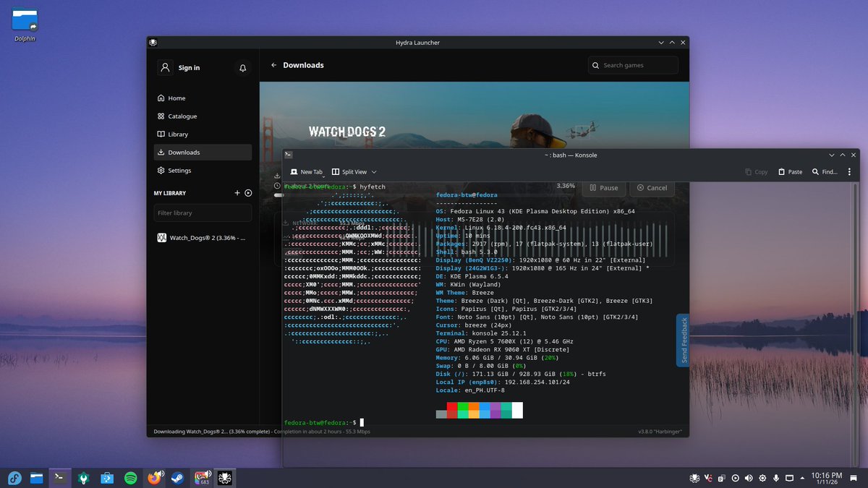Viewport: 868px width, 488px height.
Task: Open the Fedora application launcher menu
Action: [14, 478]
